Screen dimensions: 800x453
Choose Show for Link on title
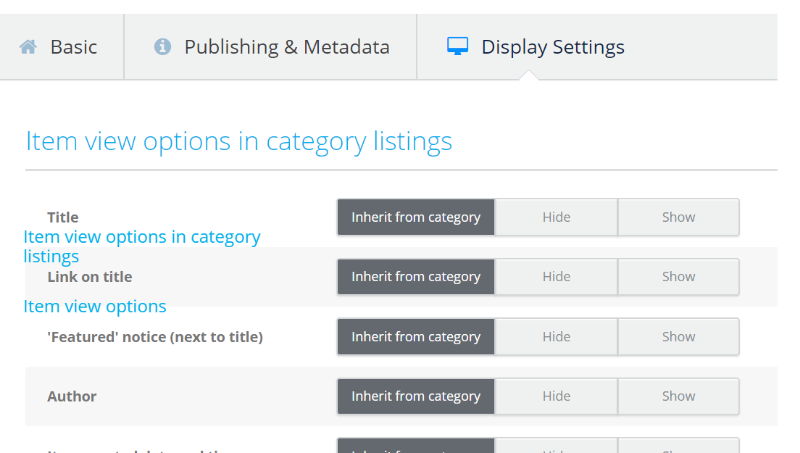[679, 276]
